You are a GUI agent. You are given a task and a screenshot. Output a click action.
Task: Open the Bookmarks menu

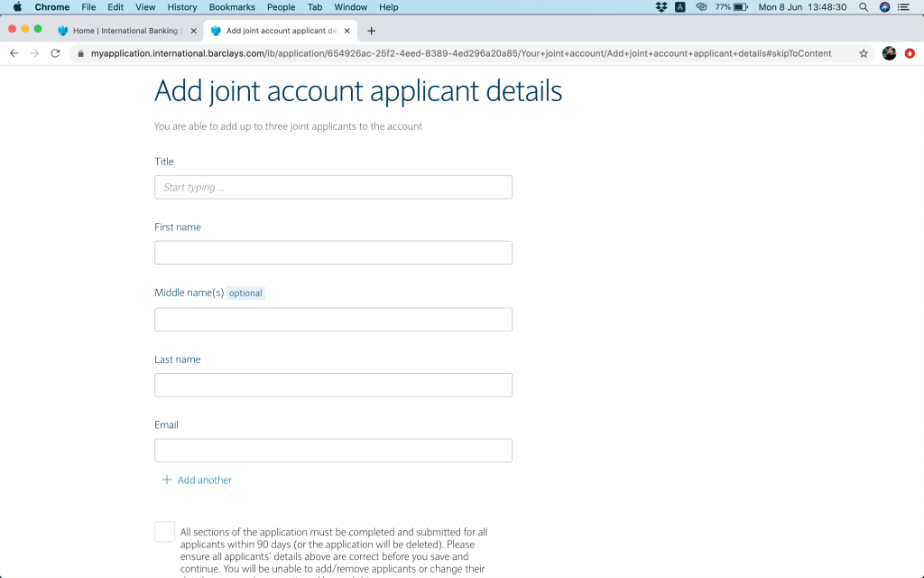(x=232, y=7)
